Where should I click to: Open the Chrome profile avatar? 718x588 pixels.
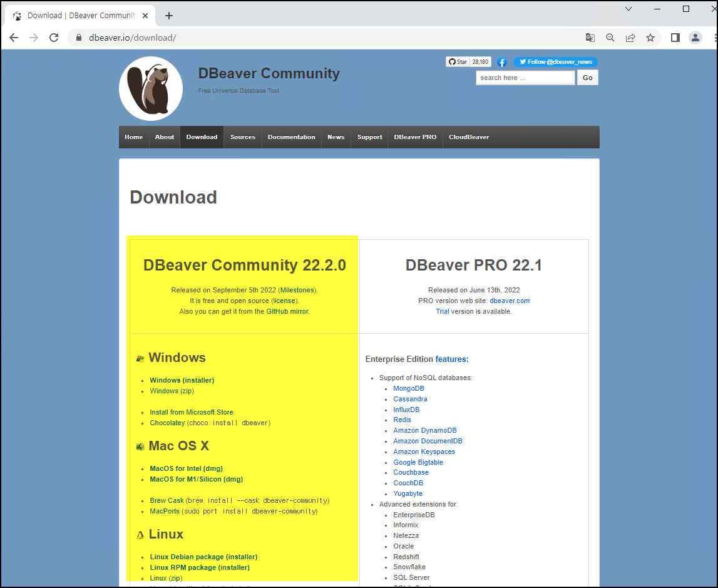(x=695, y=38)
